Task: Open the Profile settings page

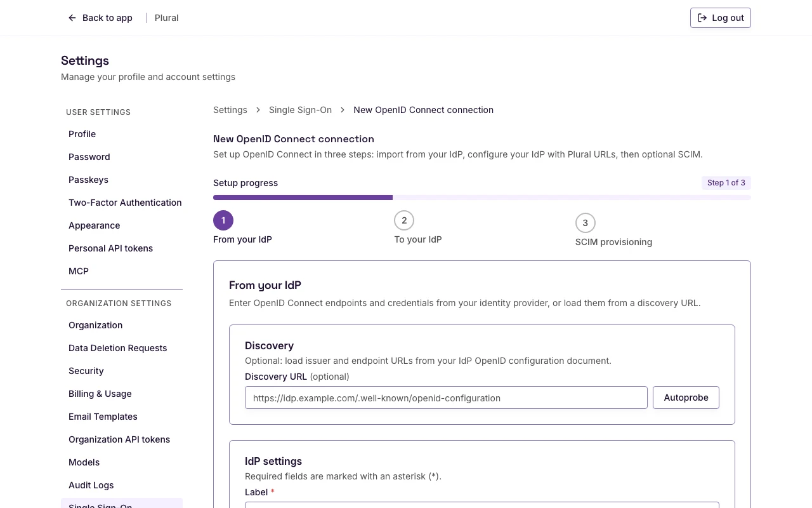Action: 122,134
